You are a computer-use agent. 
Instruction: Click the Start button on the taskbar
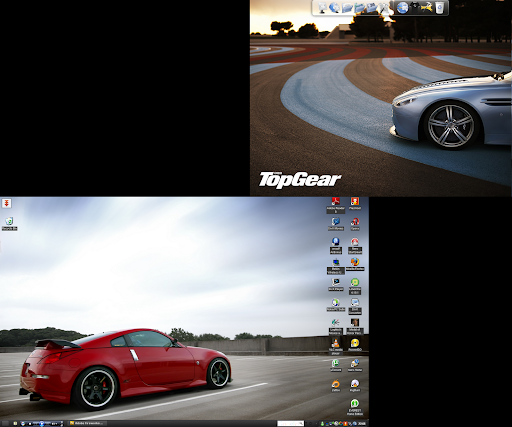pos(5,423)
